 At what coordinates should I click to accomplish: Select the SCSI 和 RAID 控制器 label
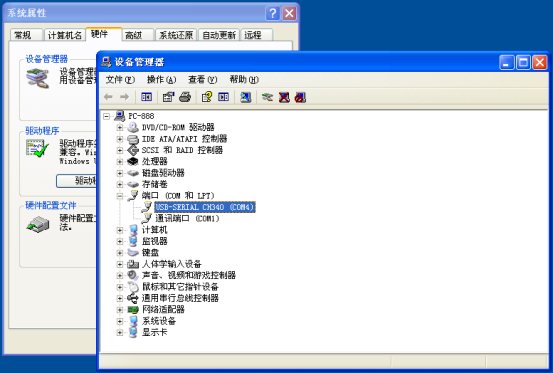(182, 150)
